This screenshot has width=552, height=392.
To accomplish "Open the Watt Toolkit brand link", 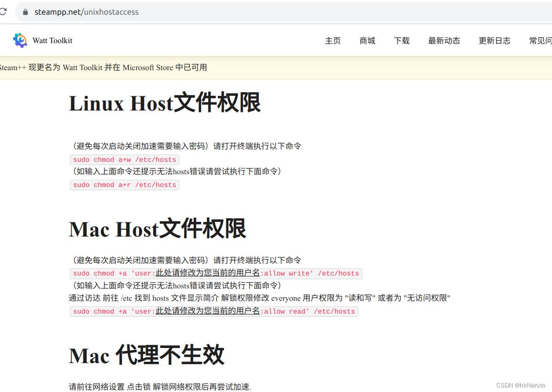I will [x=52, y=40].
